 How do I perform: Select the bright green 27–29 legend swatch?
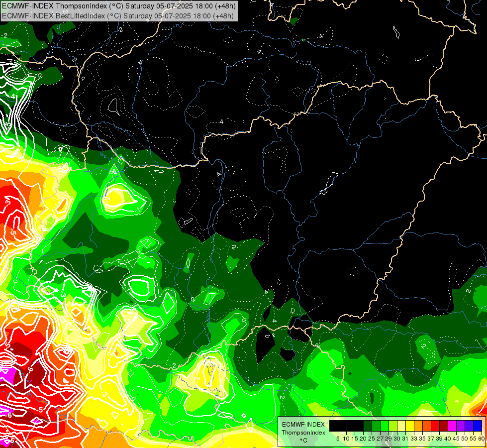385,426
